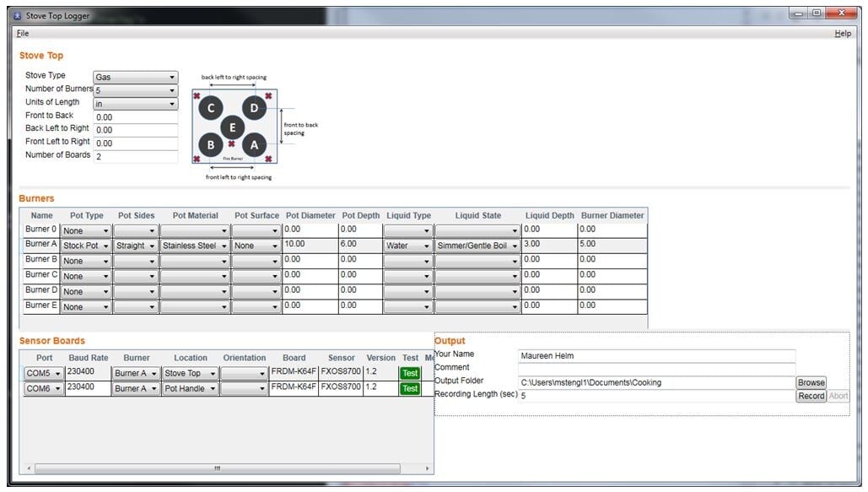Screen dimensions: 868x492
Task: Open Burner A Liquid State dropdown
Action: pos(477,246)
